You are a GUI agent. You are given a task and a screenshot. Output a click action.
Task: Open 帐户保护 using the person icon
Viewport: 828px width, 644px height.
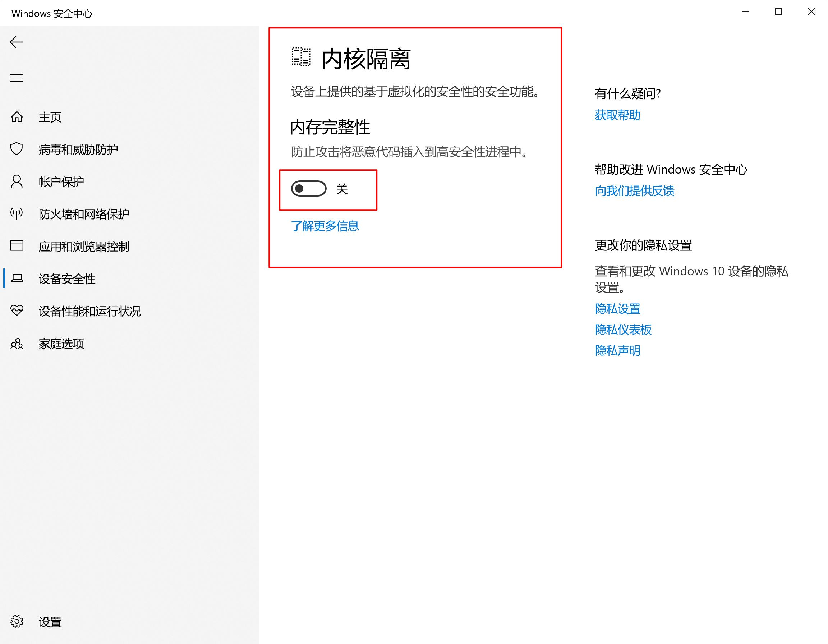pos(17,181)
